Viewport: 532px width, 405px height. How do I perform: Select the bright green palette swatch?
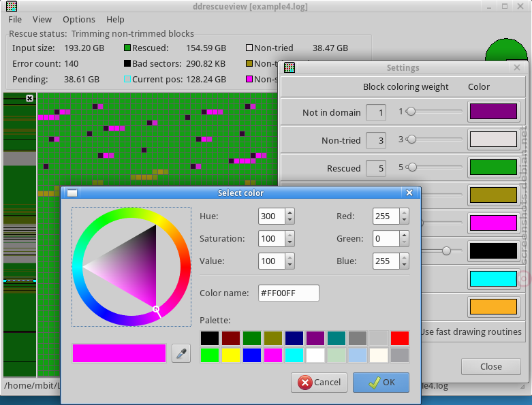click(210, 355)
